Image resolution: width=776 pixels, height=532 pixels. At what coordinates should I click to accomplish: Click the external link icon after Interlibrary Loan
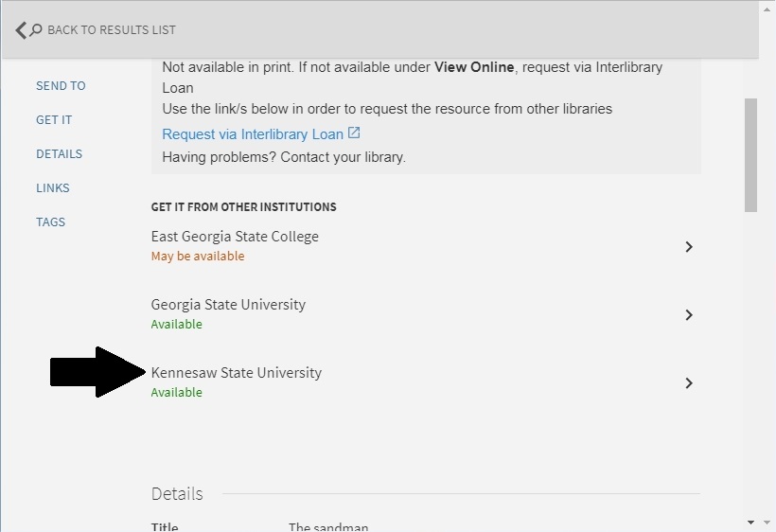pyautogui.click(x=354, y=133)
